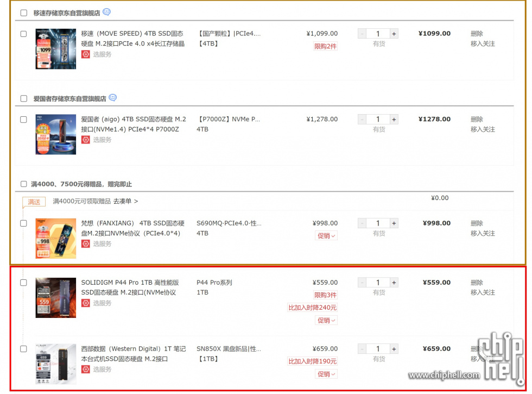
Task: Expand 促销 dropdown for FANXIANG 4TB SSD
Action: click(x=326, y=236)
